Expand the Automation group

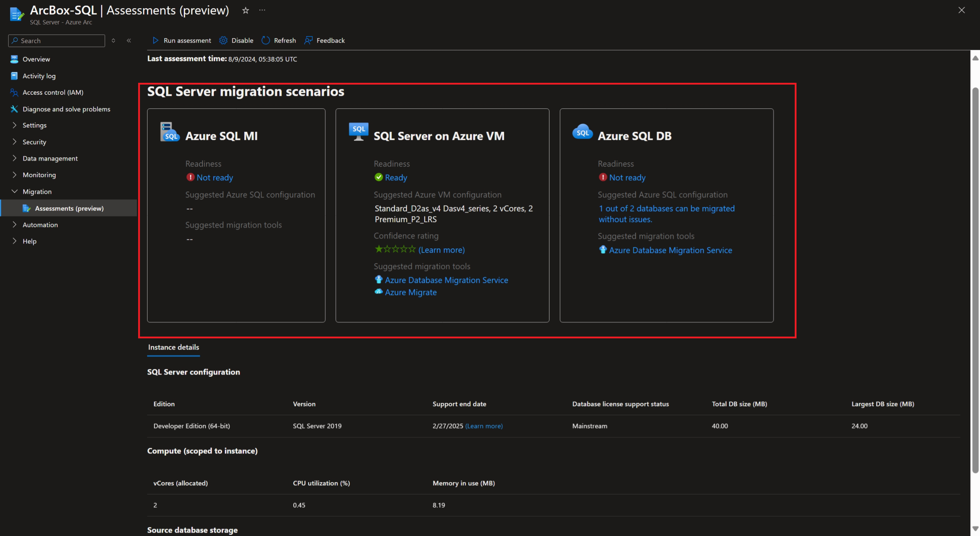[40, 225]
